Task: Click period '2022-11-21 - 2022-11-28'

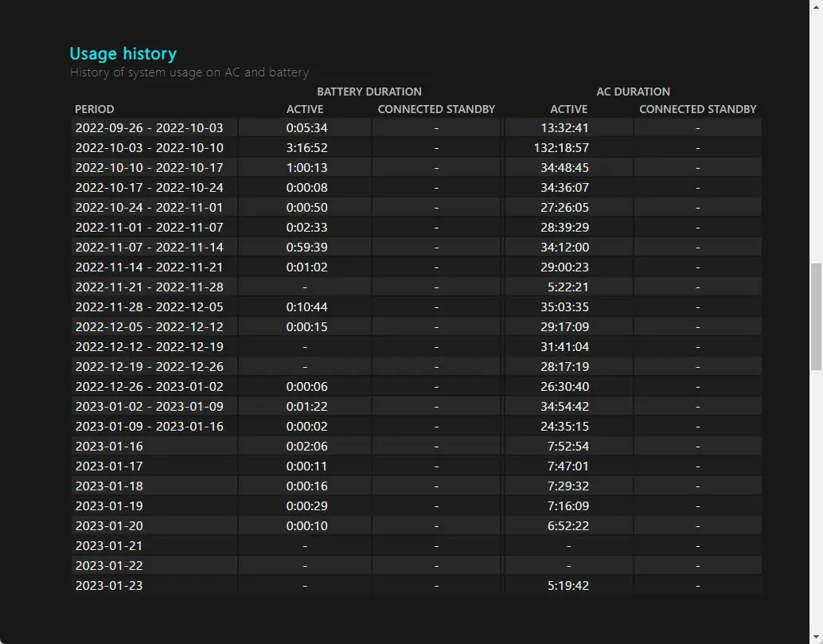Action: (x=149, y=287)
